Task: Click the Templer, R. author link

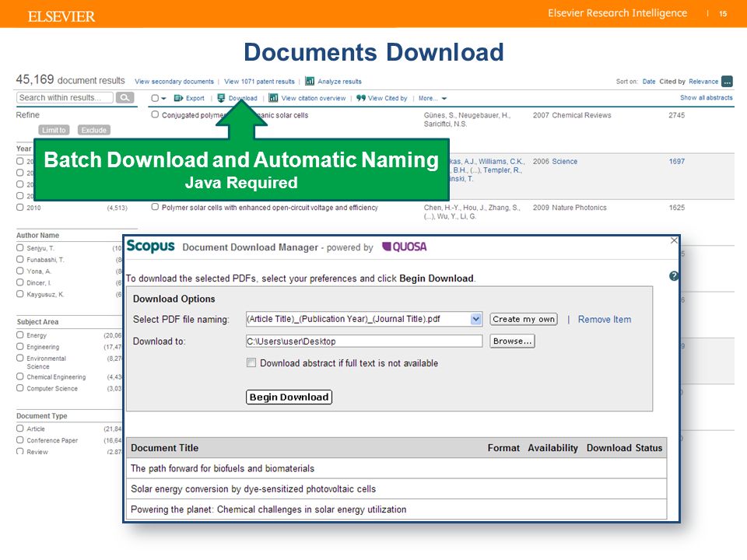Action: coord(503,170)
